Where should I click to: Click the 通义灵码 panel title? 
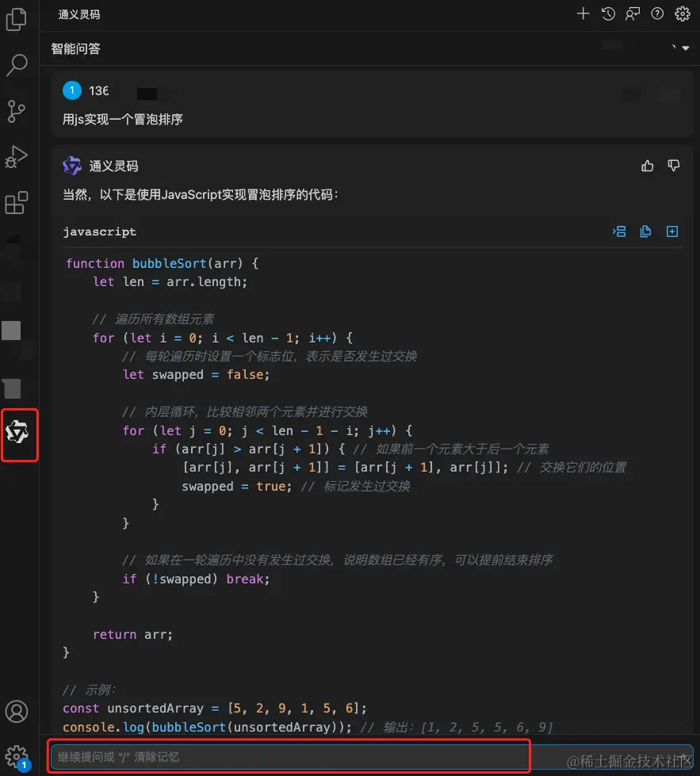pyautogui.click(x=79, y=14)
